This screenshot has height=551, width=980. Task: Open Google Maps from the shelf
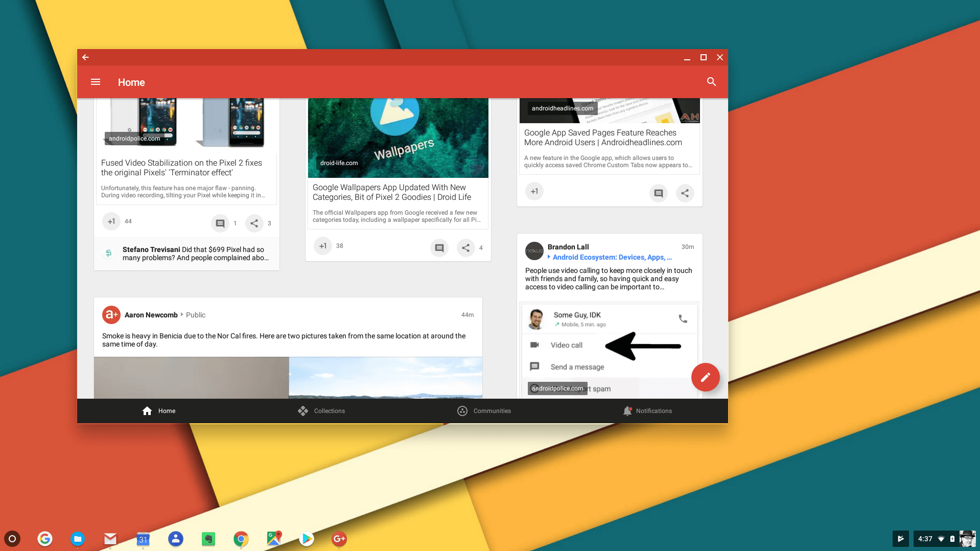click(274, 539)
